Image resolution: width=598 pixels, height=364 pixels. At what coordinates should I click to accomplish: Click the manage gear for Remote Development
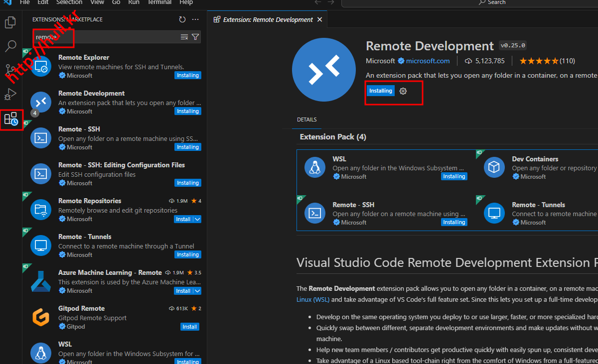tap(404, 91)
